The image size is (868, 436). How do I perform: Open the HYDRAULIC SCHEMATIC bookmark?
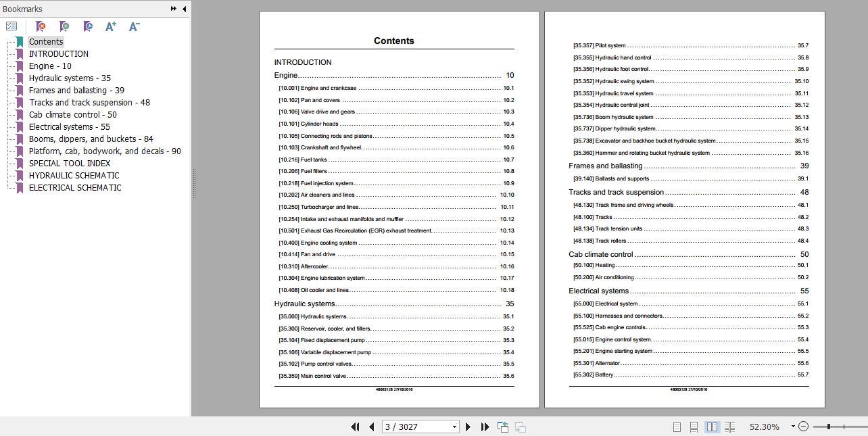(x=74, y=176)
